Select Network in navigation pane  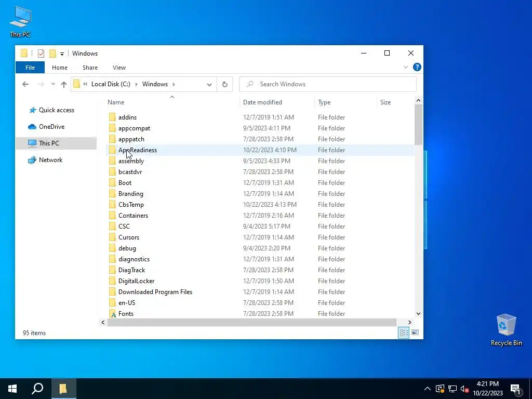[50, 160]
